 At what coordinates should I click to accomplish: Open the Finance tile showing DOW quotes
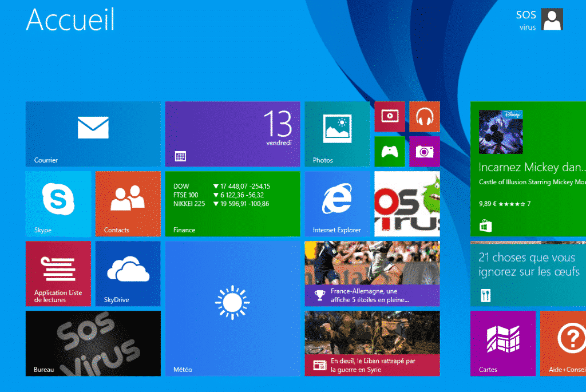click(x=232, y=204)
